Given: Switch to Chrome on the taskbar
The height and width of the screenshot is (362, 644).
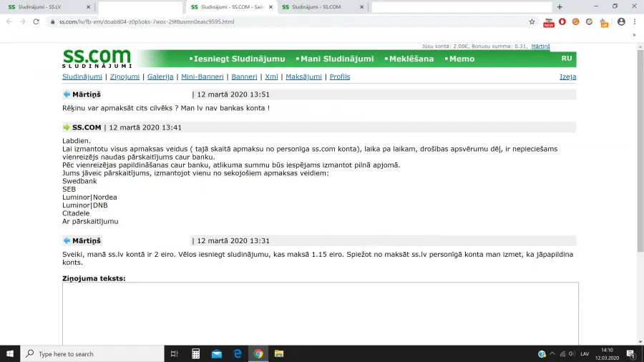Looking at the screenshot, I should pos(258,354).
